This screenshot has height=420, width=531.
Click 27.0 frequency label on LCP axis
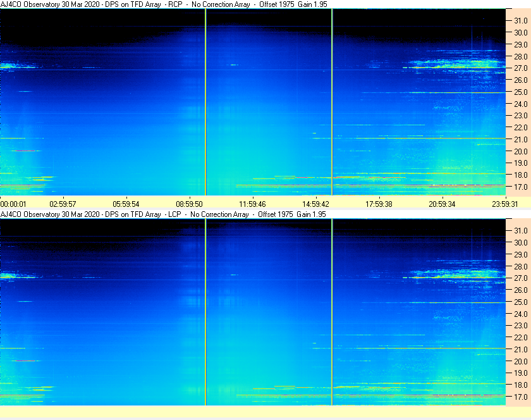[x=521, y=278]
